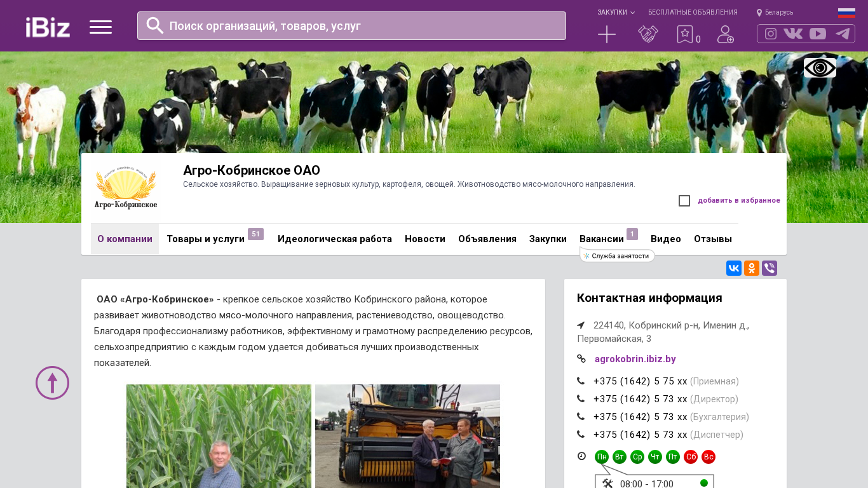Open the cornfield photo thumbnail
868x488 pixels.
click(219, 436)
